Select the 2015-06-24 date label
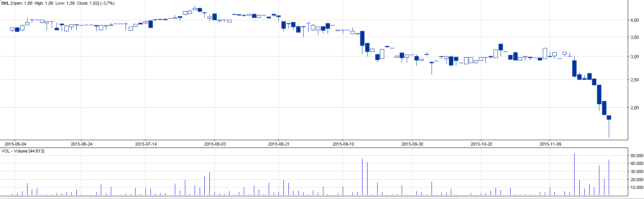Image resolution: width=644 pixels, height=199 pixels. pyautogui.click(x=81, y=144)
